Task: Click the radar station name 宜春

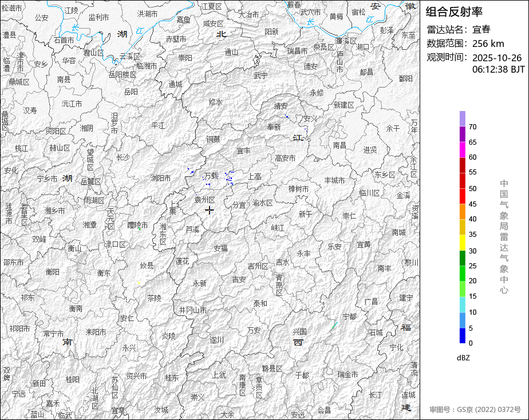Action: (x=481, y=29)
